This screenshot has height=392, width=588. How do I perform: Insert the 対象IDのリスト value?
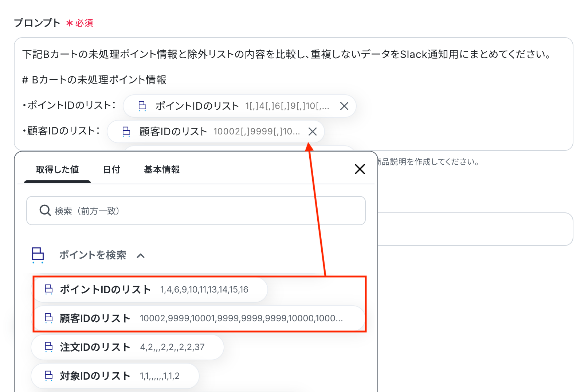point(115,376)
